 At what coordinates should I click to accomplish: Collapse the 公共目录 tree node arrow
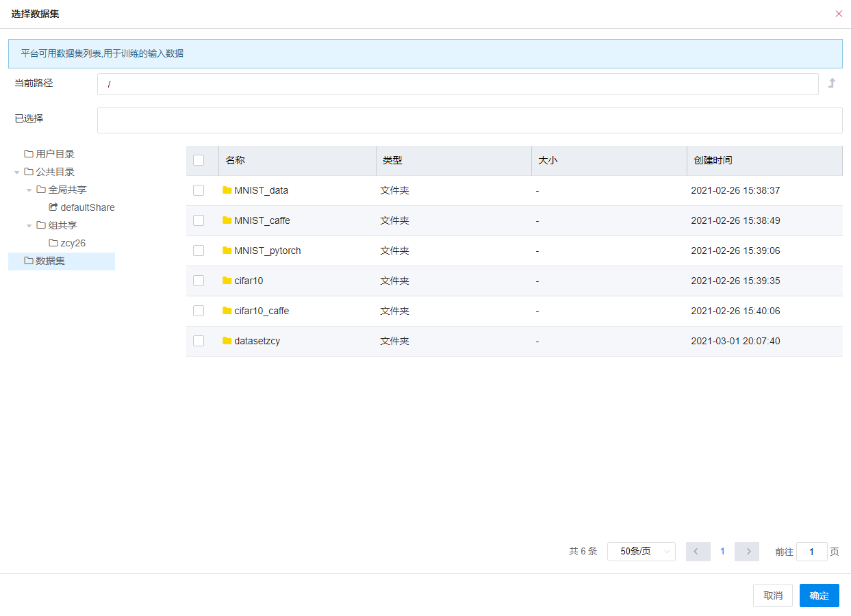(x=17, y=172)
